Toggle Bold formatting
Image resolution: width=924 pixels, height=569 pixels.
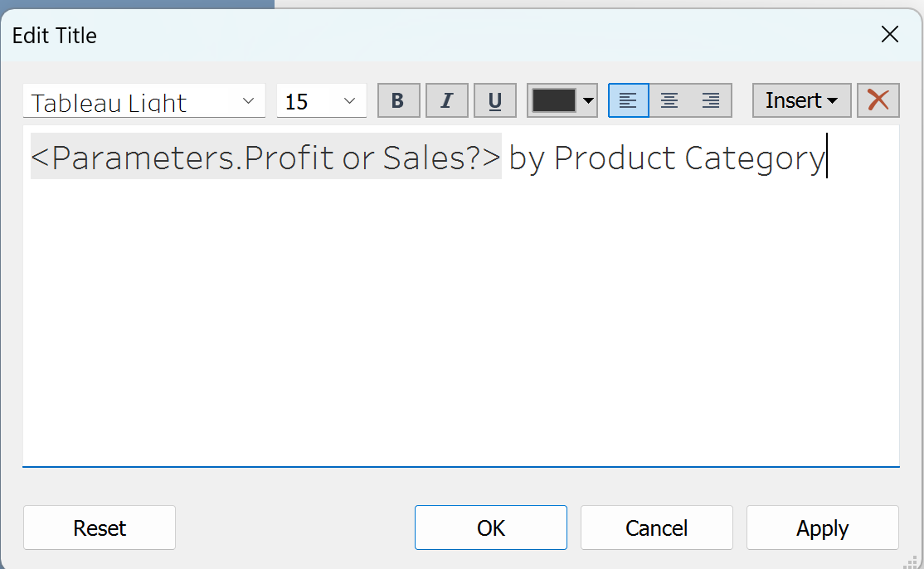pyautogui.click(x=398, y=101)
